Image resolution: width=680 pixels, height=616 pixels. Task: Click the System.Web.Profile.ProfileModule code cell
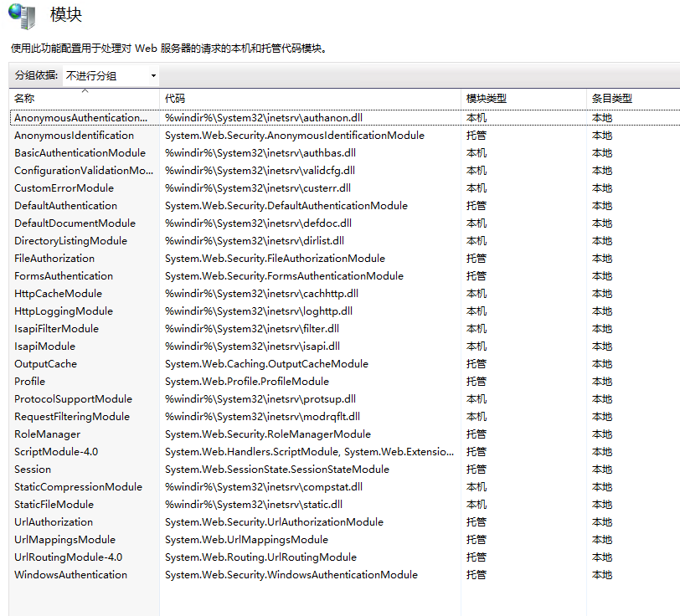click(247, 382)
